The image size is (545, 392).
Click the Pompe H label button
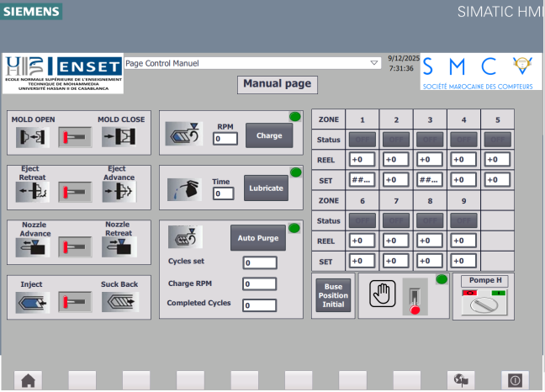(x=485, y=280)
